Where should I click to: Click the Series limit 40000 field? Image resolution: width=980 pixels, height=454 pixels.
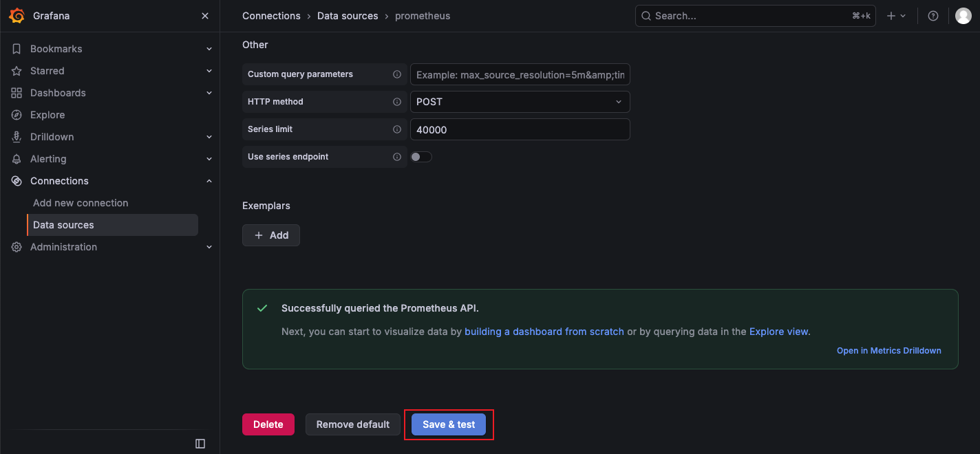point(520,129)
